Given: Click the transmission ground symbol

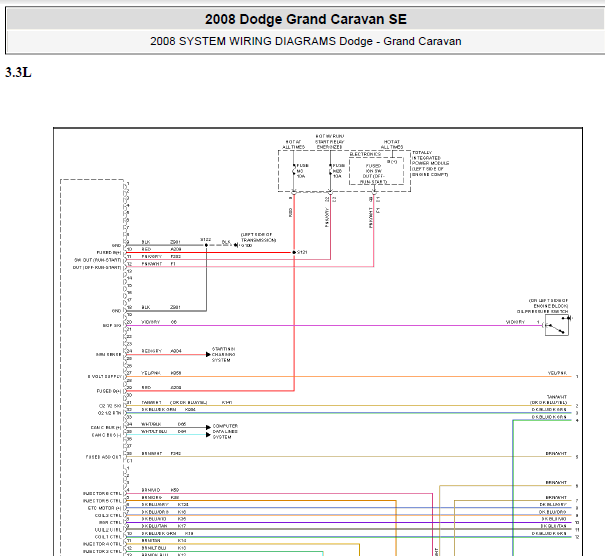Looking at the screenshot, I should (236, 245).
